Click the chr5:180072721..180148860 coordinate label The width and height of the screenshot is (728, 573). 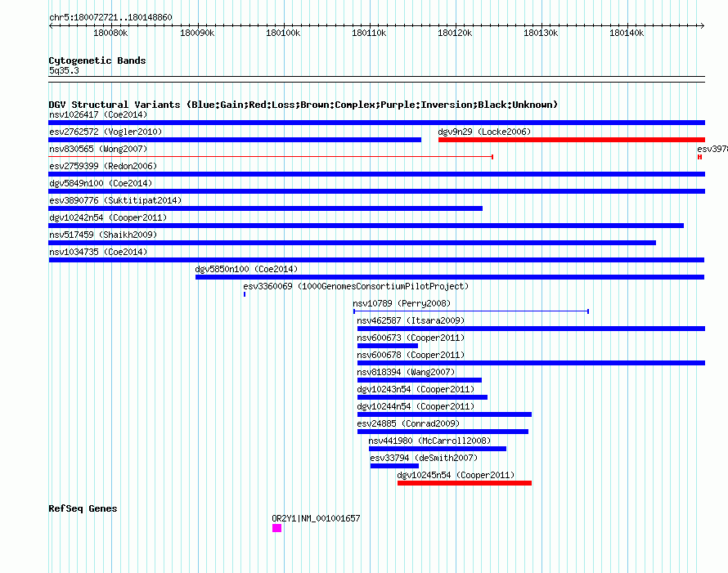[x=110, y=17]
